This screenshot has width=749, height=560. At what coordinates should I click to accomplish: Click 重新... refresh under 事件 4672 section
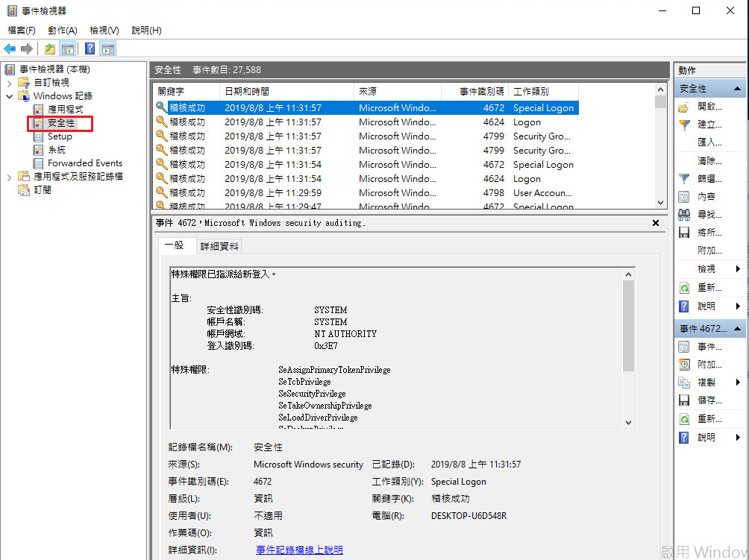click(709, 419)
